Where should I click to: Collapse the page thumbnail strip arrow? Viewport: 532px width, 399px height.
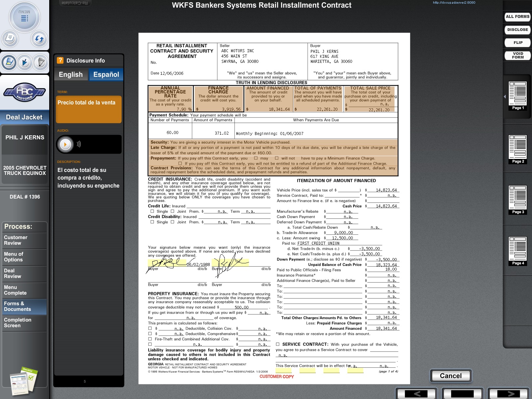tap(505, 96)
